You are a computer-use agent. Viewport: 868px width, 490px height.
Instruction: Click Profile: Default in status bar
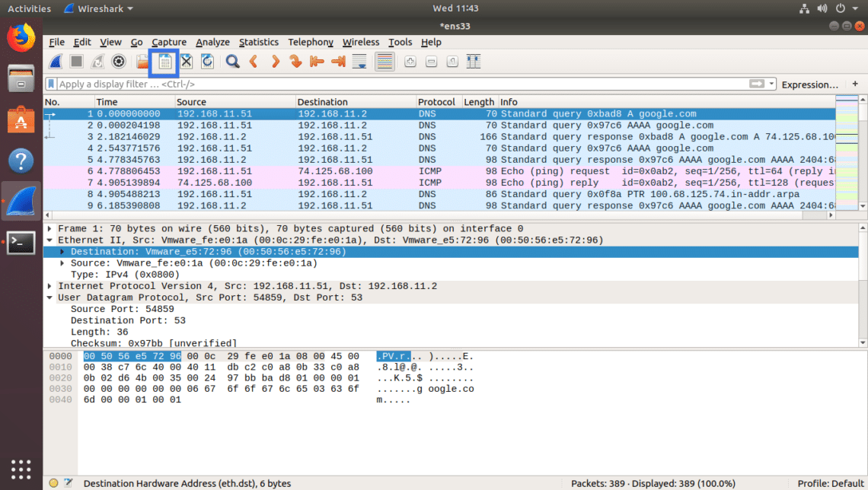tap(831, 483)
